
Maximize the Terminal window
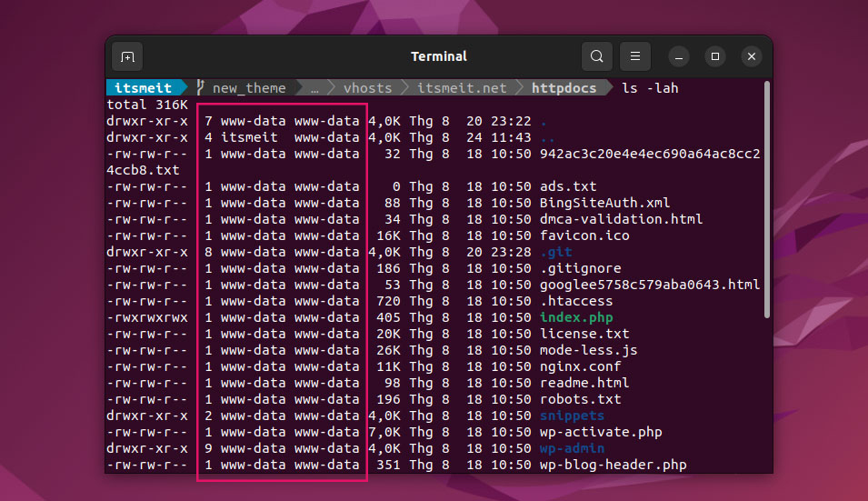point(714,56)
